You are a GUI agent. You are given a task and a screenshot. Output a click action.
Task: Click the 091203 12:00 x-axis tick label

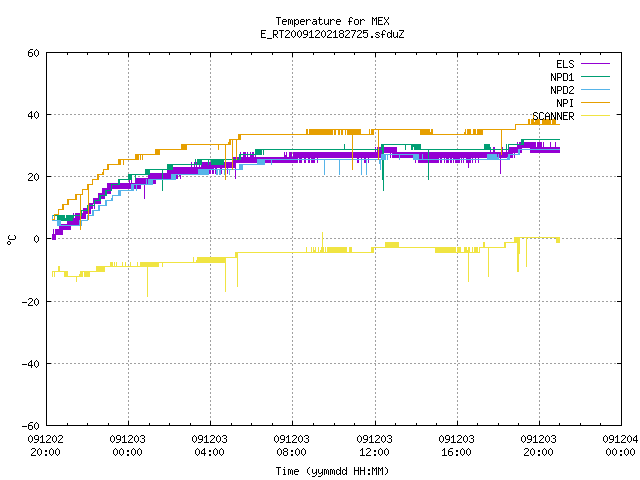coord(374,446)
